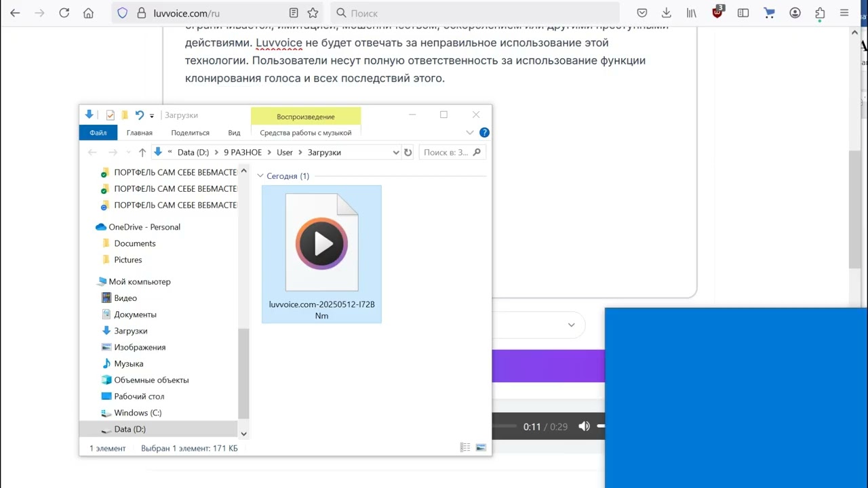Select Data (D:) in the address path
Screen dimensions: 868x488
point(193,152)
